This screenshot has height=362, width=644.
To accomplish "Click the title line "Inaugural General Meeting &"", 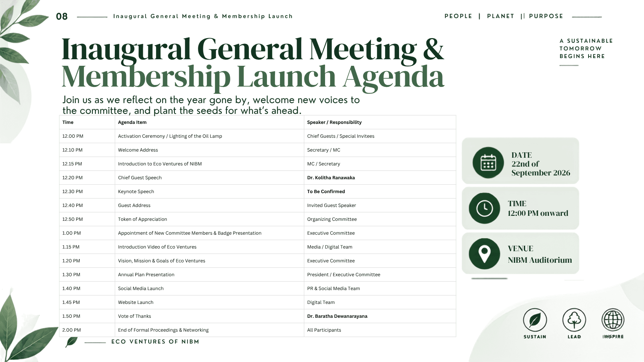I will point(253,49).
